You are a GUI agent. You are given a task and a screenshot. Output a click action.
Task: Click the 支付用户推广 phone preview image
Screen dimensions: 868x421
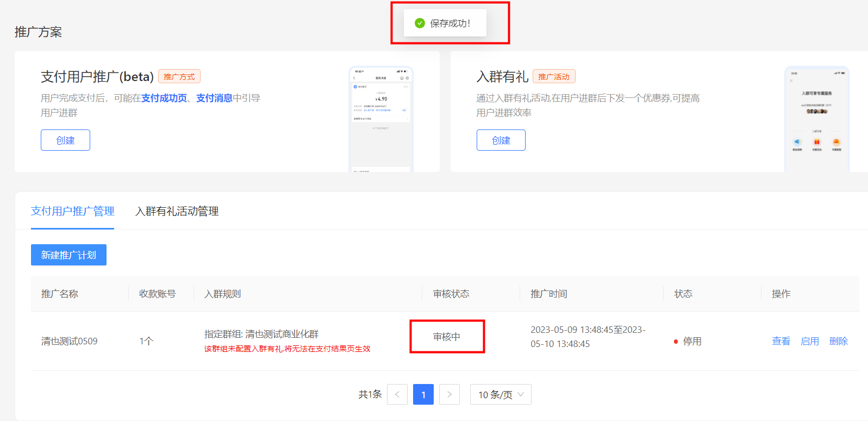381,120
